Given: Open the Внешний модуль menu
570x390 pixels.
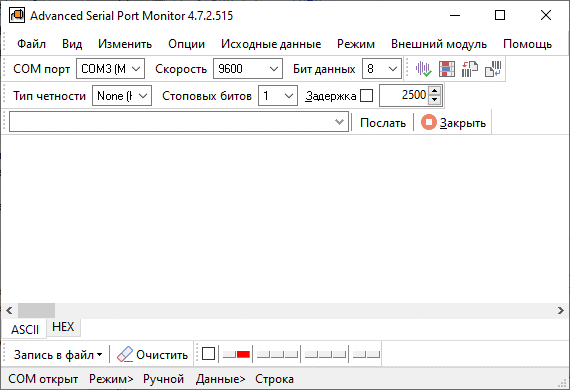Looking at the screenshot, I should coord(439,44).
